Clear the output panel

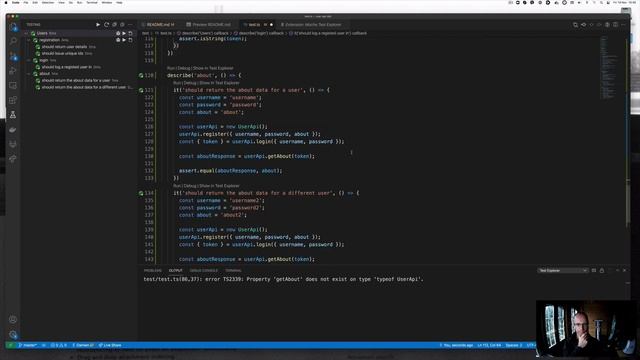[594, 270]
